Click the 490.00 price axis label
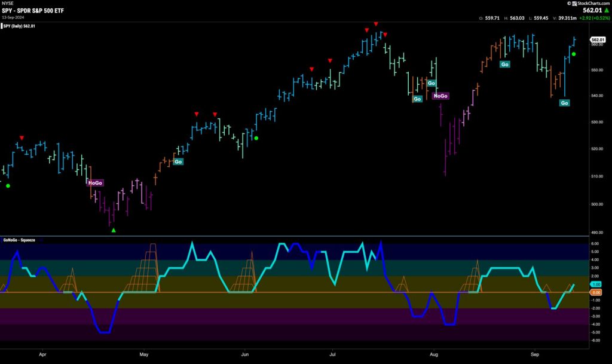The height and width of the screenshot is (364, 612). pos(597,233)
